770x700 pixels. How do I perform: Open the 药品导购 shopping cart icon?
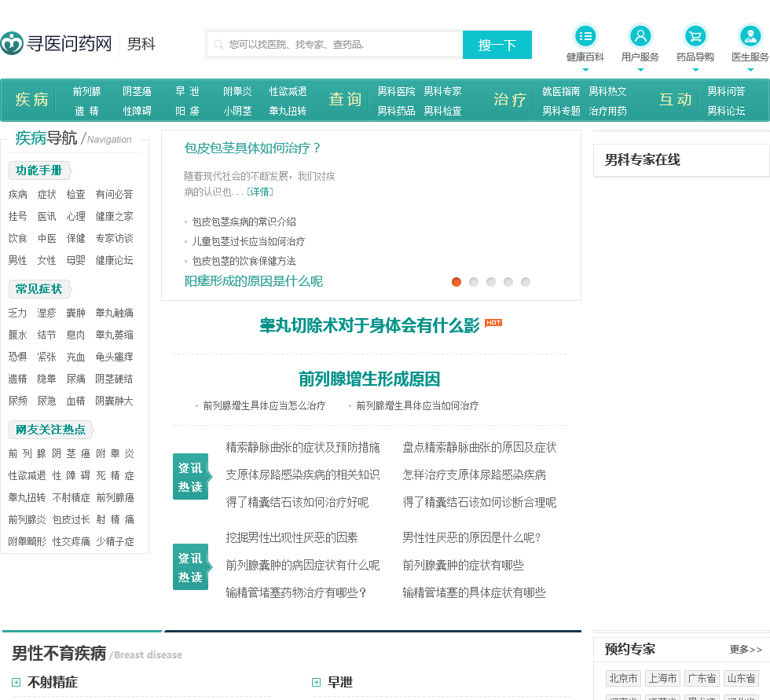(x=695, y=36)
